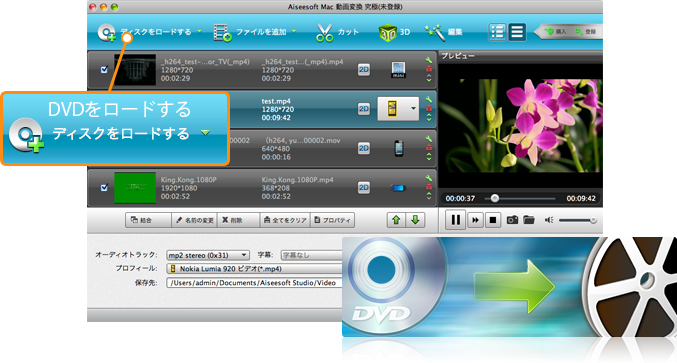
Task: Click the Merge (結合) button
Action: tap(148, 220)
